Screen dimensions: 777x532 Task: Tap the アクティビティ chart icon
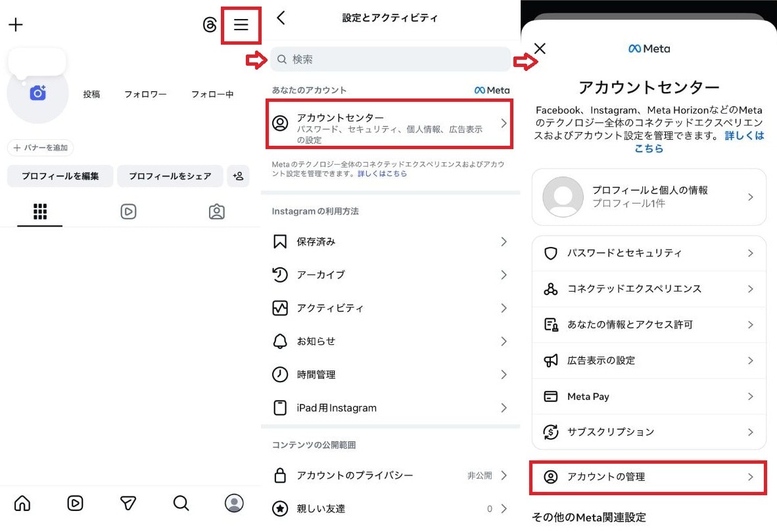pos(280,308)
